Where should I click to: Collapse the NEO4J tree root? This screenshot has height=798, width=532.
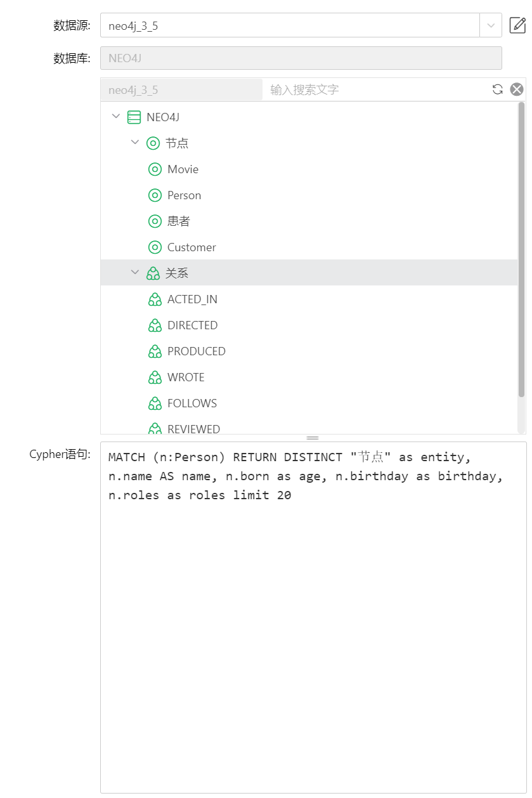pos(115,117)
